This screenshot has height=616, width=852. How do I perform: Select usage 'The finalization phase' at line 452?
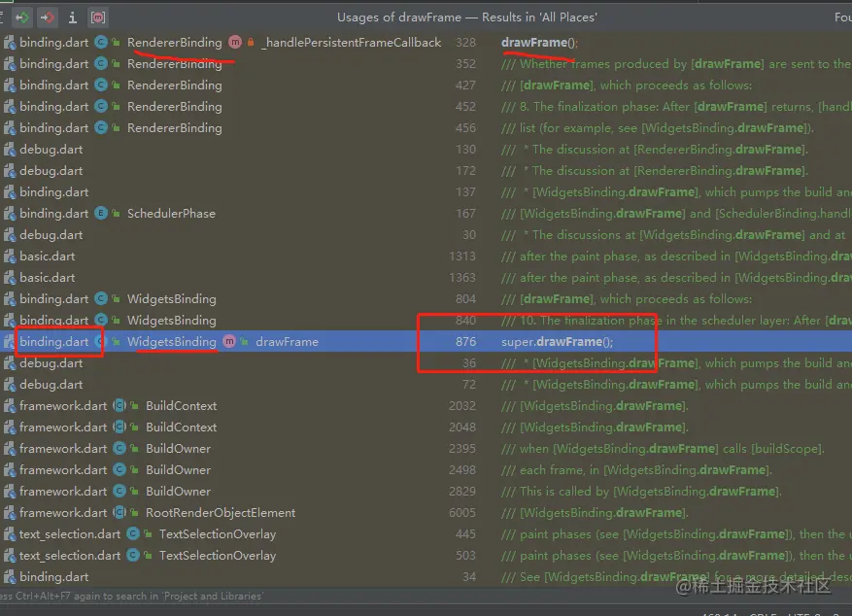pyautogui.click(x=426, y=107)
